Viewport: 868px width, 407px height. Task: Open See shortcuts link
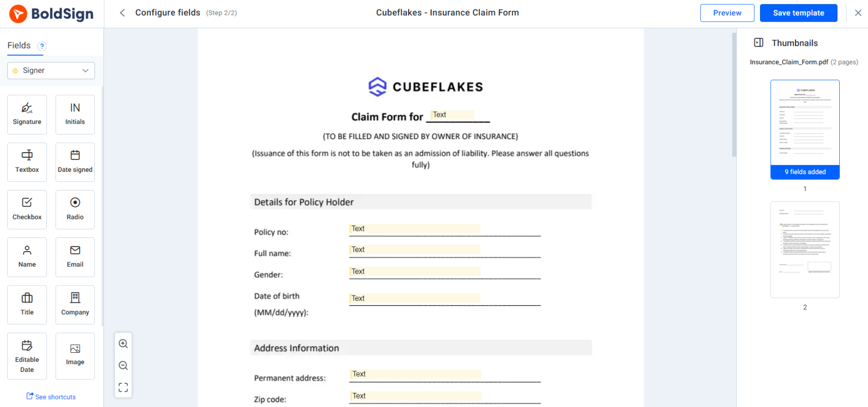click(x=51, y=396)
